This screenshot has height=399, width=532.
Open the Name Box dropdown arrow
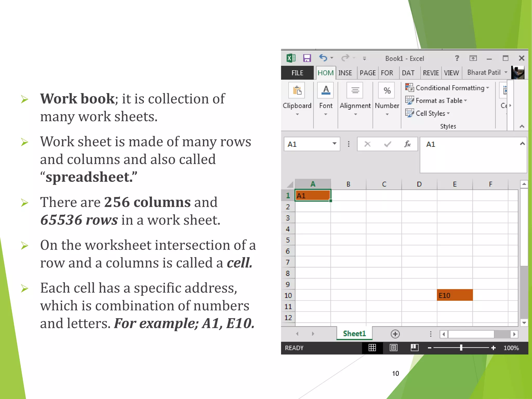click(334, 144)
